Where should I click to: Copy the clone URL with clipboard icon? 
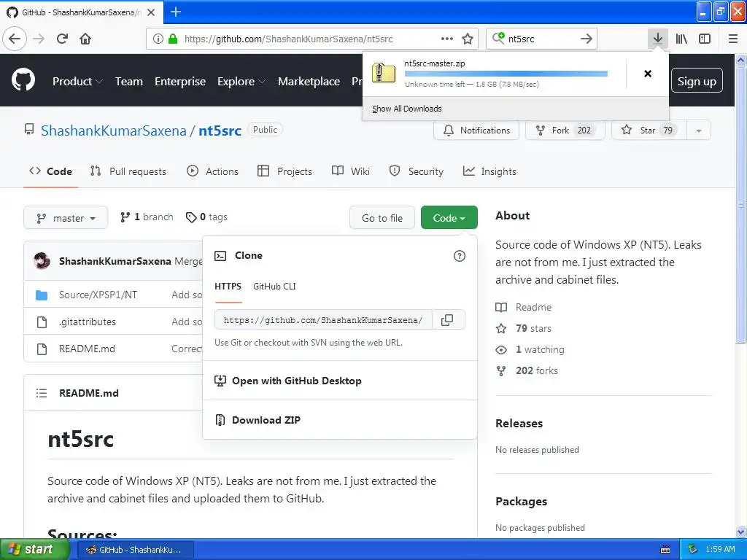pos(447,320)
